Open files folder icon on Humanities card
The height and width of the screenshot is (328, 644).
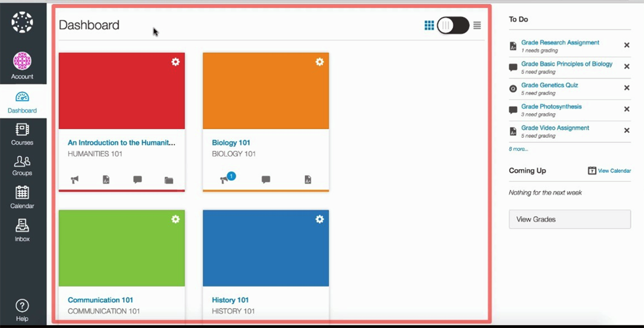[169, 180]
